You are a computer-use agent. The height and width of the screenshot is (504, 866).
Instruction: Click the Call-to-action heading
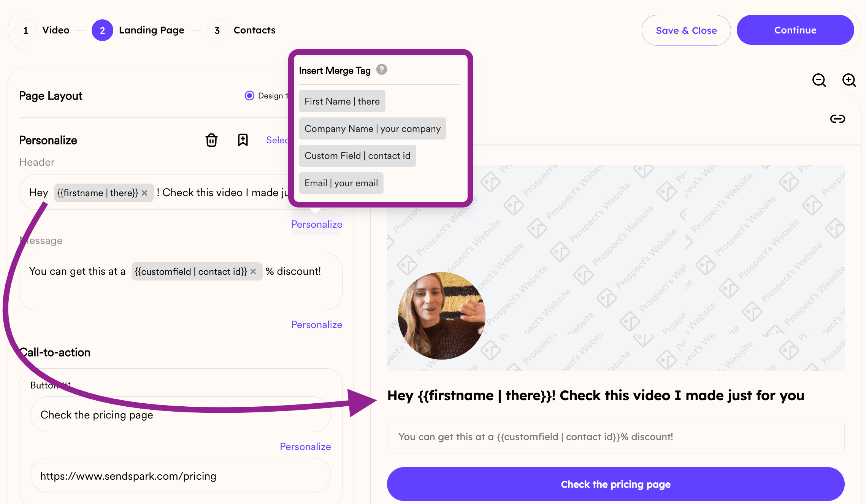tap(55, 352)
